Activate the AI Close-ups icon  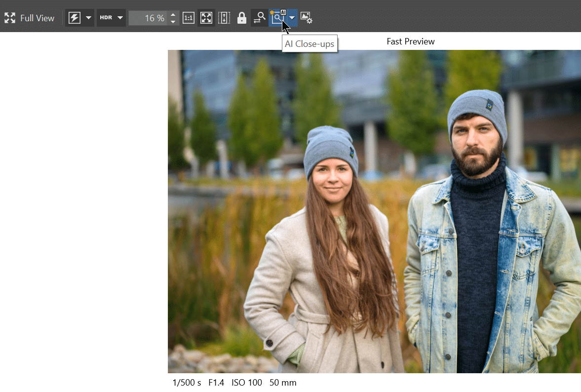click(x=277, y=18)
